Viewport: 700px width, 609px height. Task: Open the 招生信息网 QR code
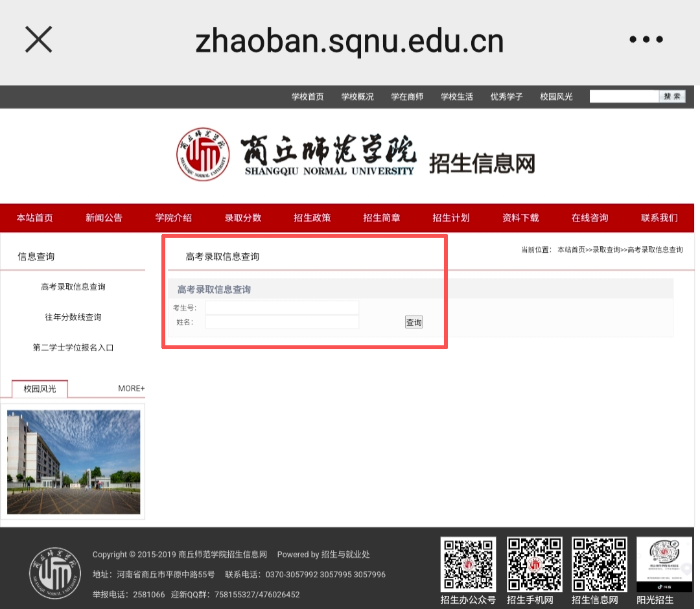pos(599,564)
